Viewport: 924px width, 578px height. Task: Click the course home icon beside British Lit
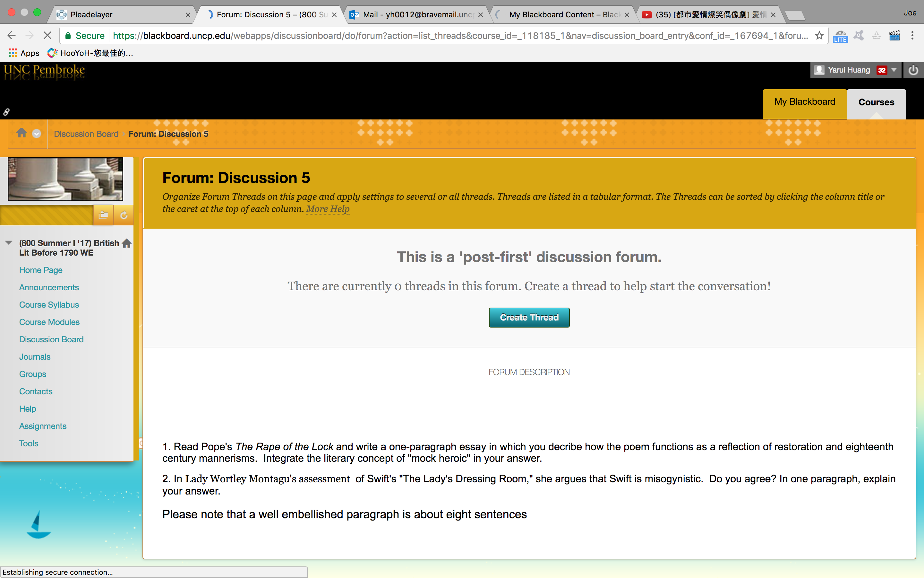[x=127, y=243]
